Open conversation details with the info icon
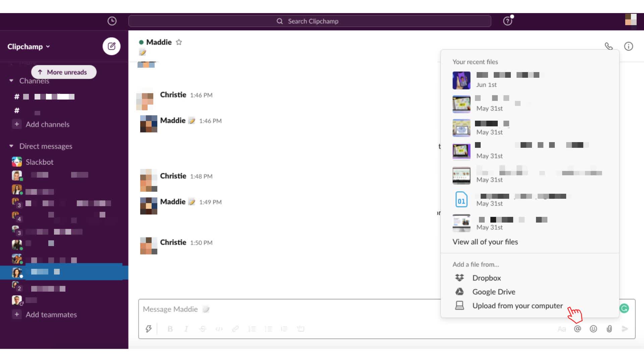The height and width of the screenshot is (362, 644). [628, 46]
